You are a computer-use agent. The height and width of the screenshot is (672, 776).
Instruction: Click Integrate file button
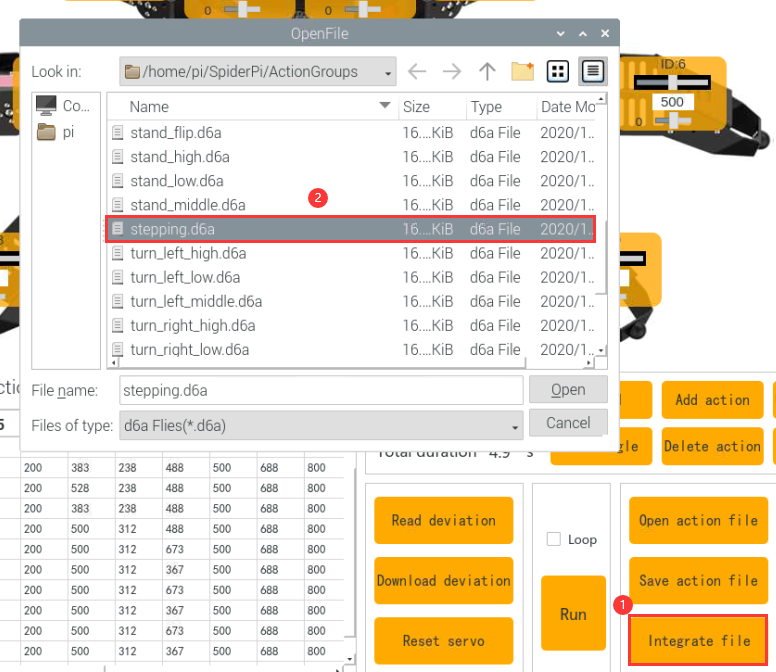(x=698, y=641)
